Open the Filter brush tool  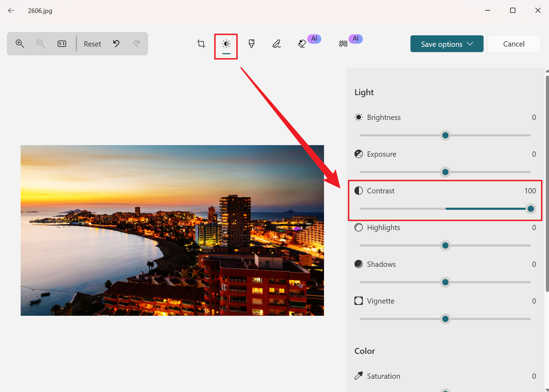pos(251,44)
